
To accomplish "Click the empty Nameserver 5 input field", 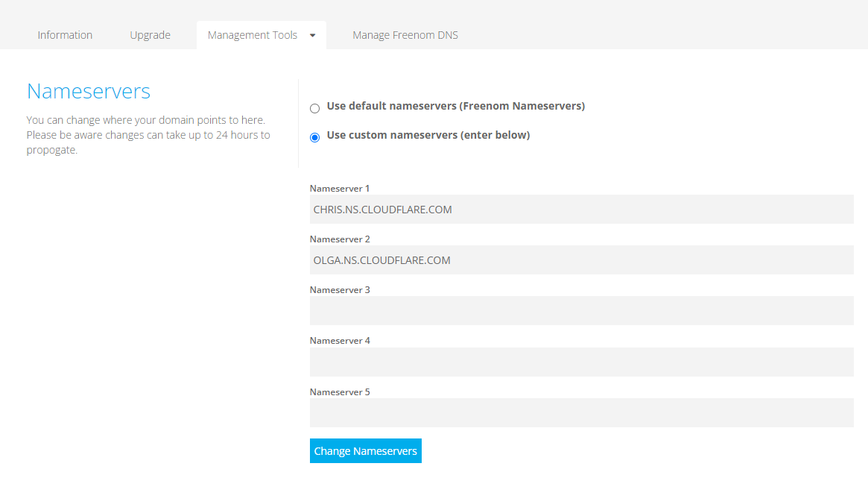I will tap(581, 412).
